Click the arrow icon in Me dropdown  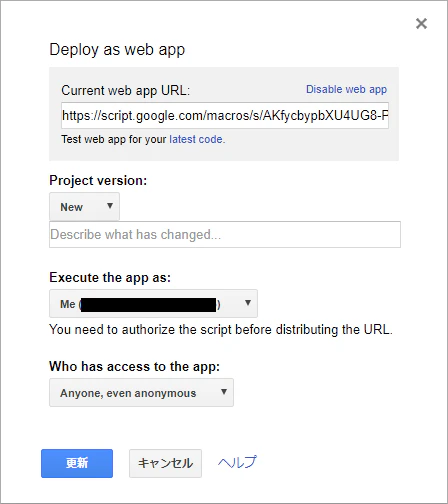(x=248, y=303)
